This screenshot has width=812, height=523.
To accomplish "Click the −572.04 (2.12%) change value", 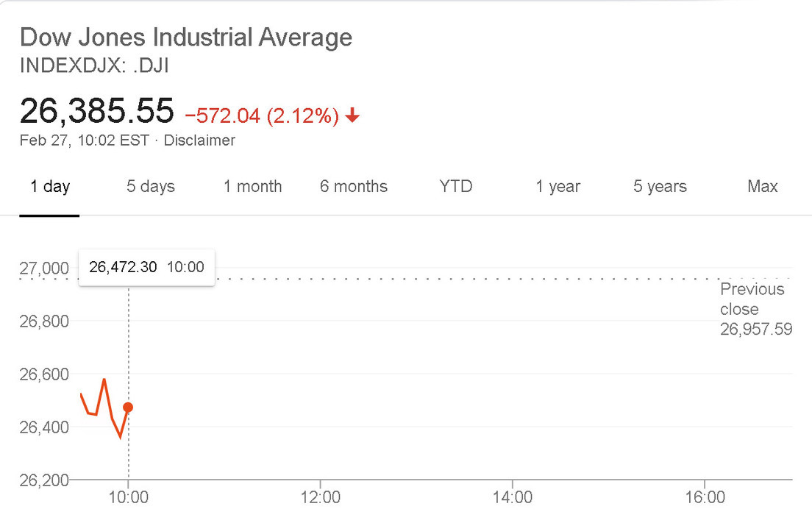I will 262,115.
